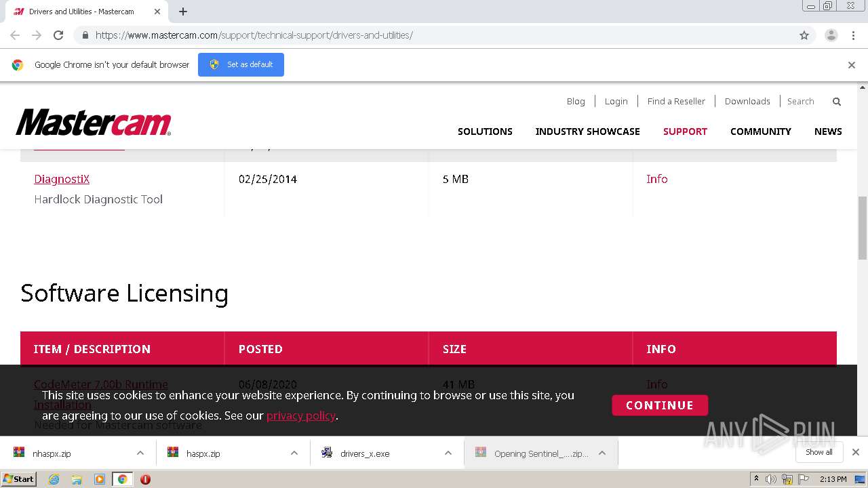Click the Mastercam search magnifier icon

click(x=837, y=102)
